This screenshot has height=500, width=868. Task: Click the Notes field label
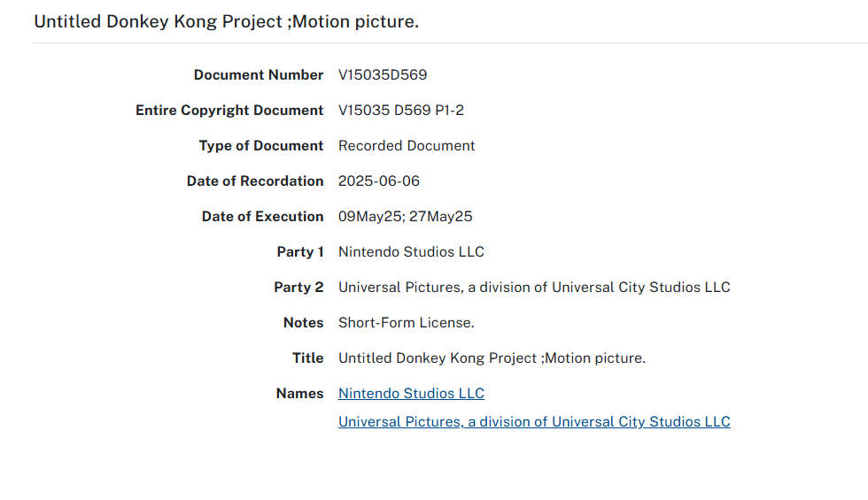303,323
